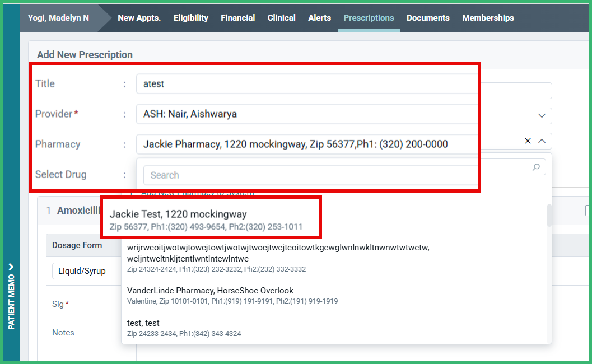Collapse the Pharmacy dropdown with the up chevron
The width and height of the screenshot is (592, 364).
tap(542, 141)
